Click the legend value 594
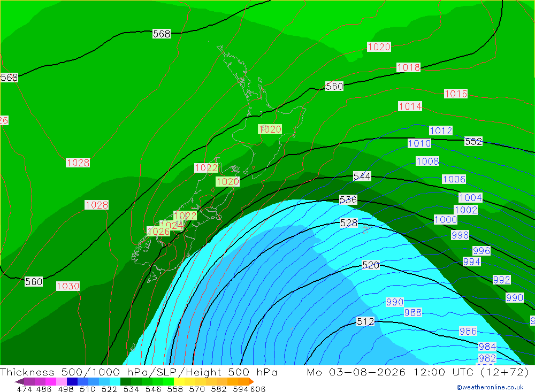 click(241, 389)
